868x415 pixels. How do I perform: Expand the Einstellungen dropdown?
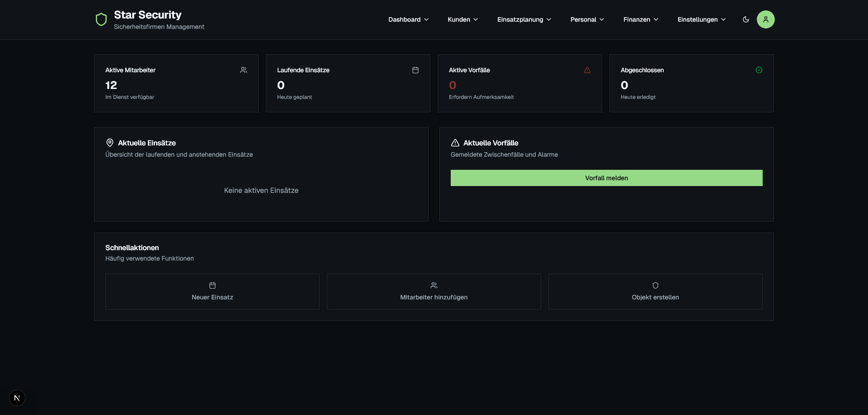tap(701, 19)
